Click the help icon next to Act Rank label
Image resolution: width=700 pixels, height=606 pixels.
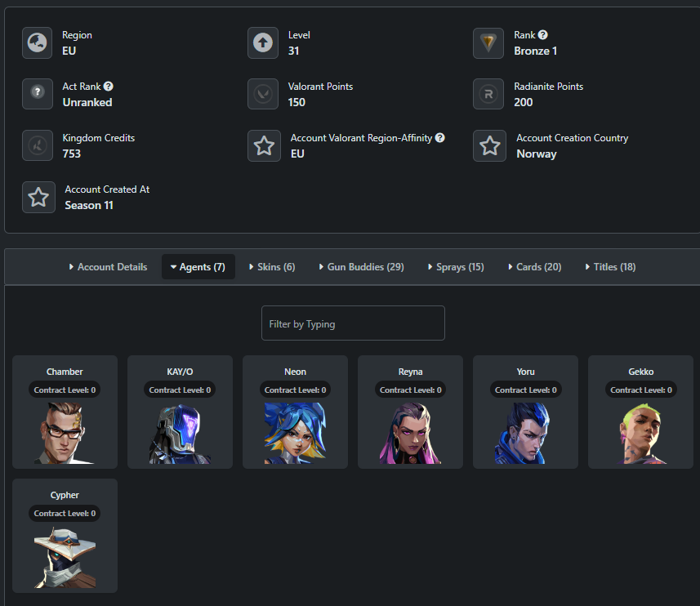109,86
